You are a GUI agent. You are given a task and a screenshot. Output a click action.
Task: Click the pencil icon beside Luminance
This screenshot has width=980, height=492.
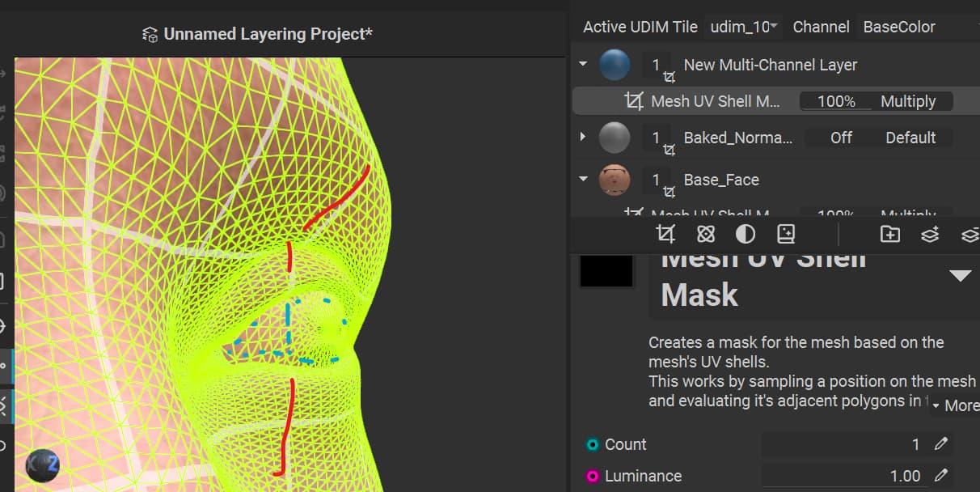pyautogui.click(x=941, y=476)
